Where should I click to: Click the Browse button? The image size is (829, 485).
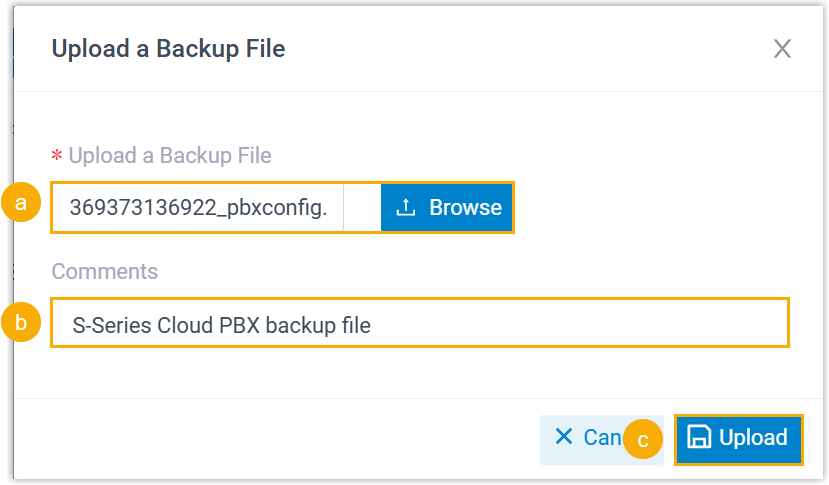[447, 207]
